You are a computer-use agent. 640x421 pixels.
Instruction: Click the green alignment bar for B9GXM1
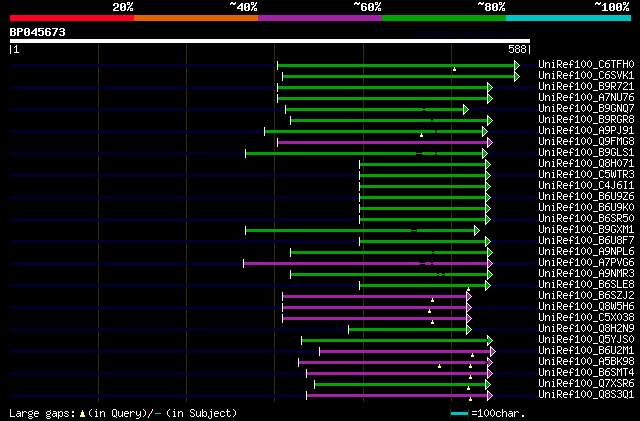pos(362,231)
